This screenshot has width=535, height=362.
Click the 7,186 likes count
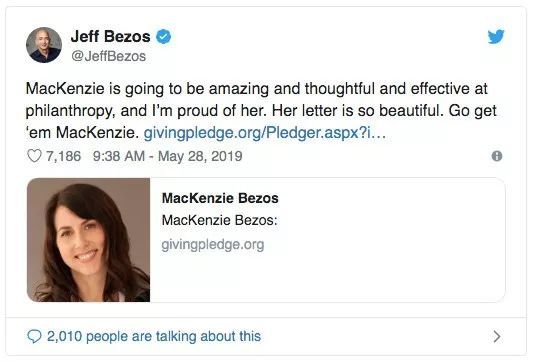[63, 156]
